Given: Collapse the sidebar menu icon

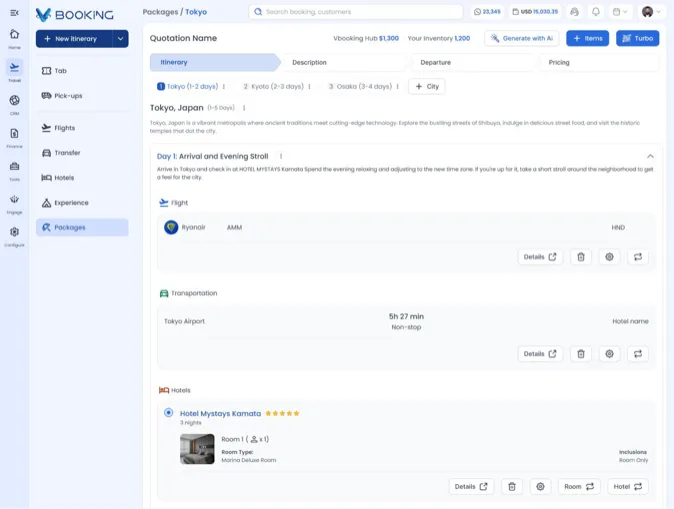Looking at the screenshot, I should click(14, 13).
